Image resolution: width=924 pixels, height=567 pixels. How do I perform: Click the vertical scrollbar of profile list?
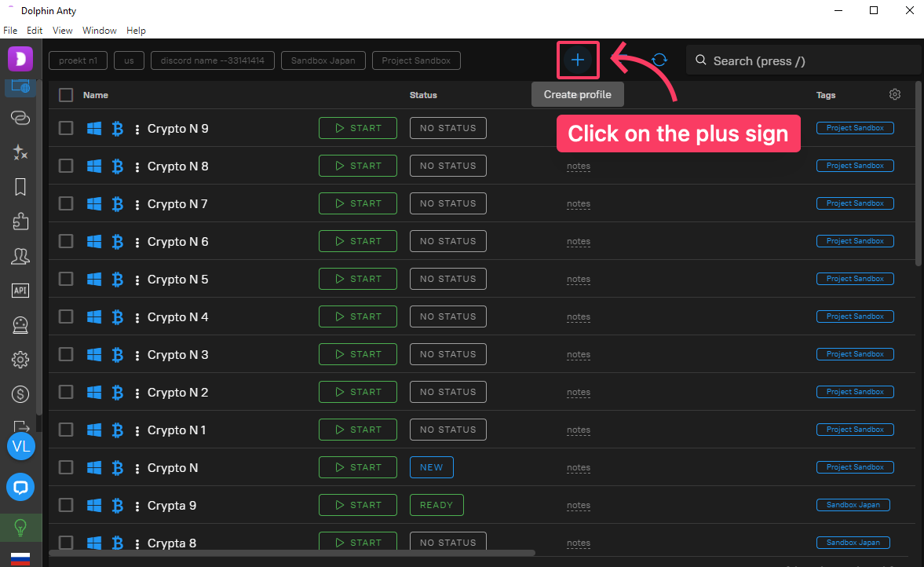point(918,174)
